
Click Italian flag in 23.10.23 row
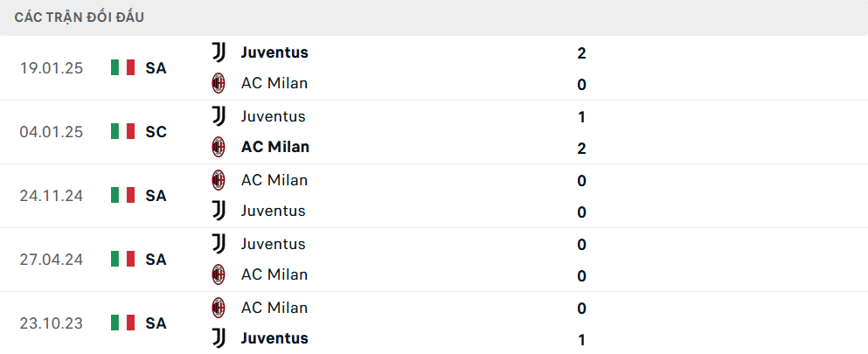click(x=122, y=323)
